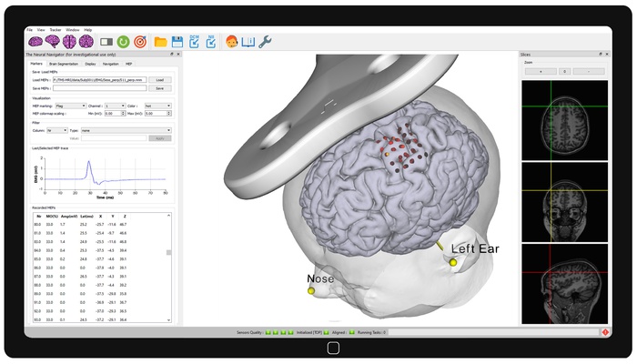
Task: Choose the brain angled-view icon with brainstem
Action: click(53, 42)
